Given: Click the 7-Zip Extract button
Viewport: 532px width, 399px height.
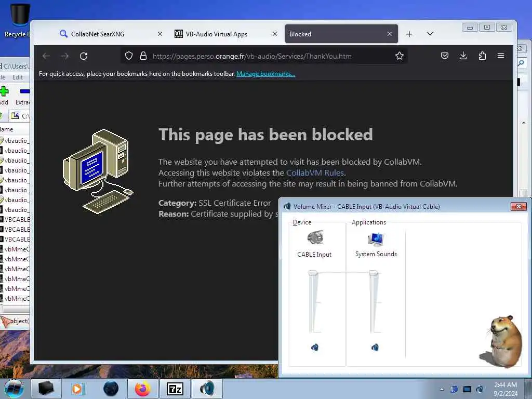Looking at the screenshot, I should [x=22, y=96].
